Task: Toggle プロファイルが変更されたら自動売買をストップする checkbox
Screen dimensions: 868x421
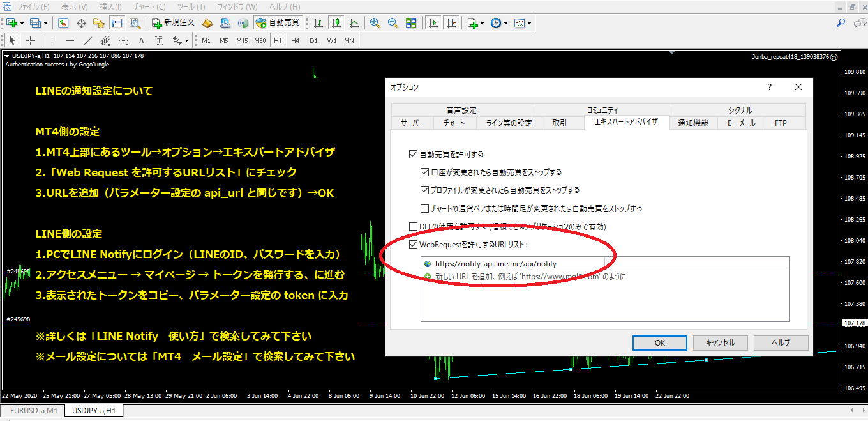Action: (x=425, y=190)
